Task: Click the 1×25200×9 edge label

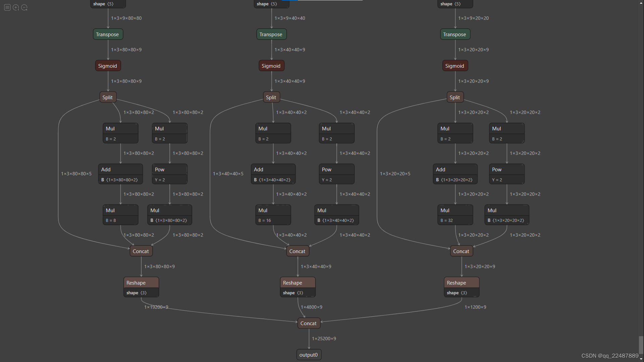Action: tap(324, 339)
